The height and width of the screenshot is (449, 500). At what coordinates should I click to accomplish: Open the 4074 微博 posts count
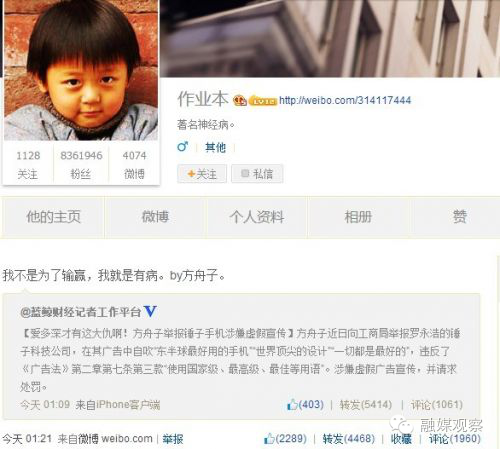[x=134, y=164]
